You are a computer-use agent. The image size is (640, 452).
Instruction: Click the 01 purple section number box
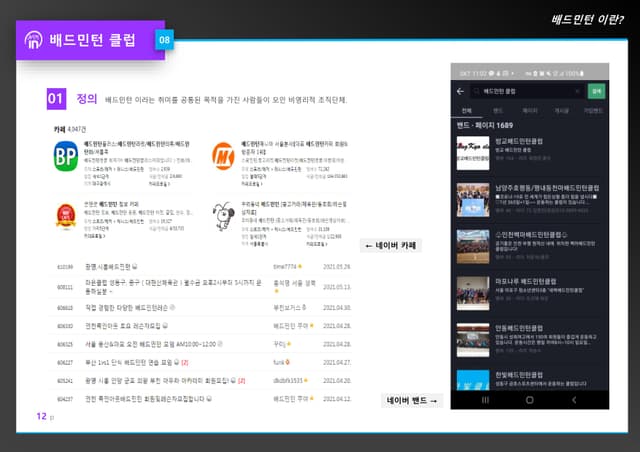[56, 98]
